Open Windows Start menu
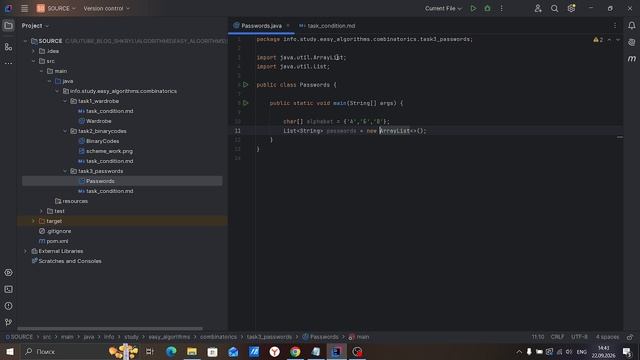Image resolution: width=640 pixels, height=360 pixels. tap(10, 351)
